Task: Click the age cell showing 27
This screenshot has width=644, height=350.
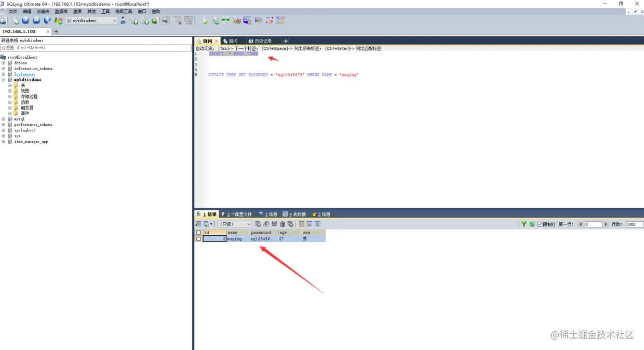Action: coord(290,239)
